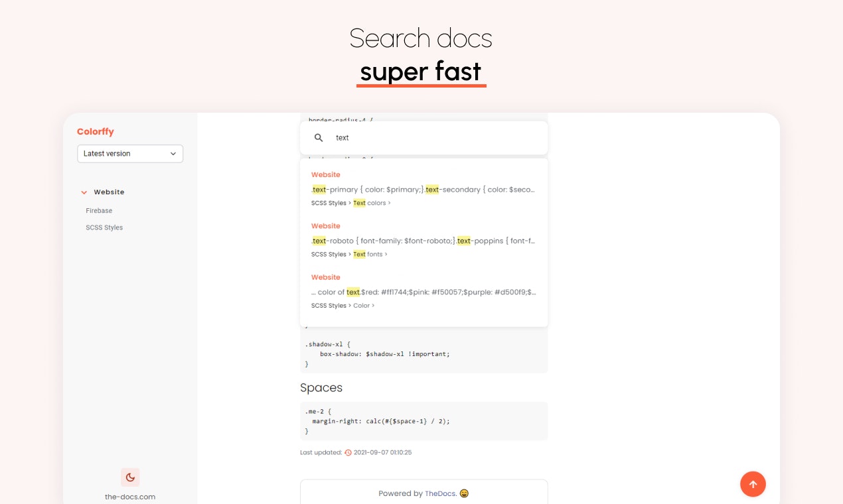Select the .text-primary search result
The width and height of the screenshot is (843, 504).
[424, 189]
